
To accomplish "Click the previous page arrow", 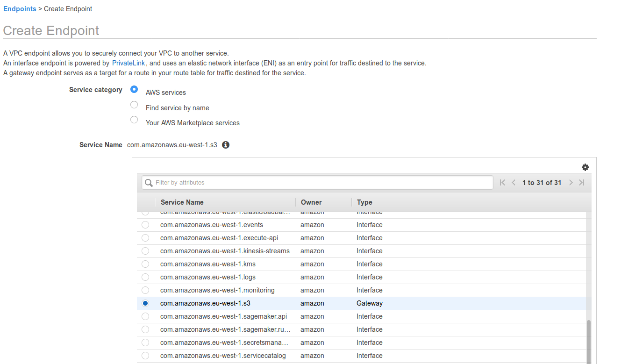I will click(513, 182).
